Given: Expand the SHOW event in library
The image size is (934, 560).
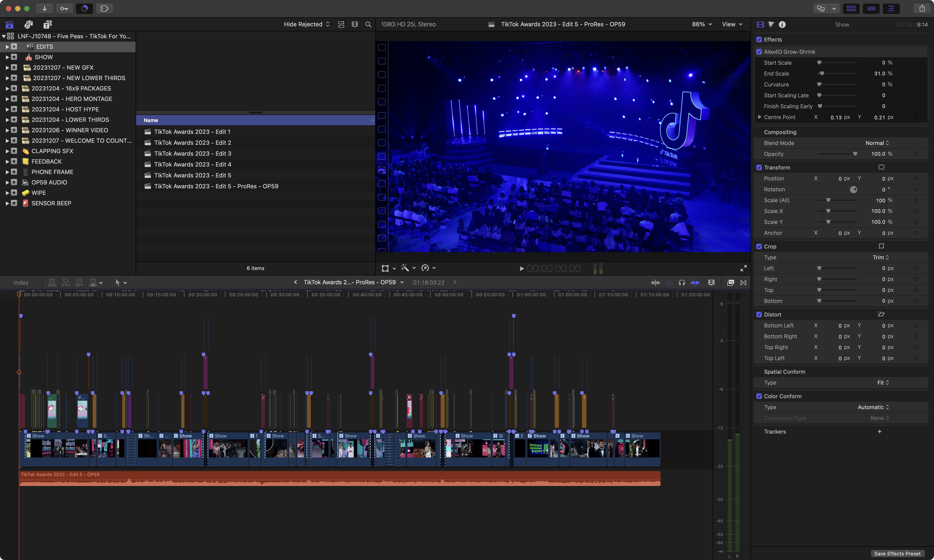Looking at the screenshot, I should pos(7,57).
